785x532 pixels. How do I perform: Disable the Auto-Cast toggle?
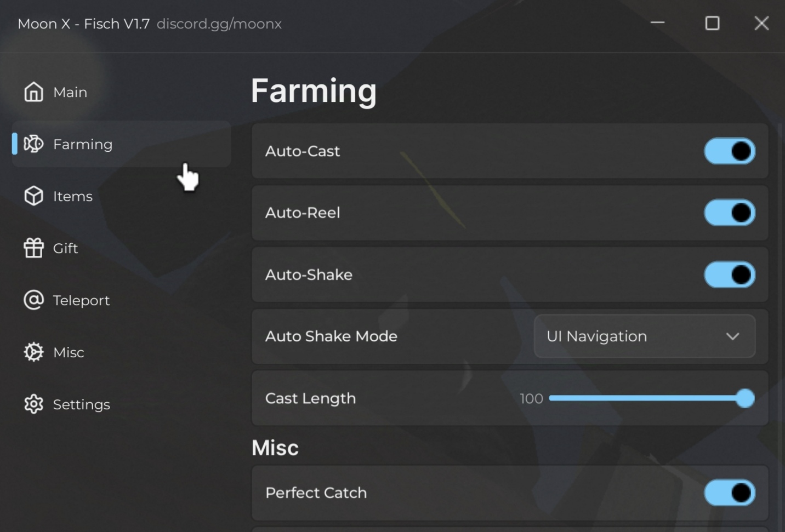[x=730, y=151]
